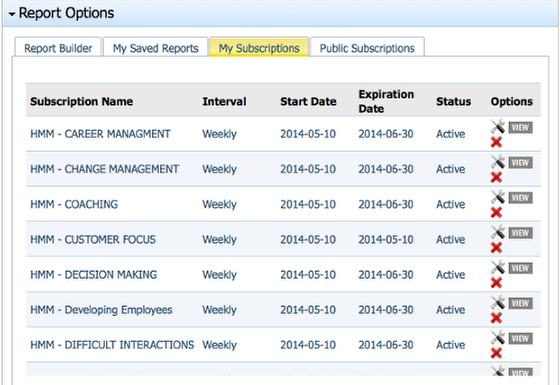This screenshot has width=560, height=385.
Task: Delete the HMM - DECISION MAKING subscription
Action: [x=496, y=283]
